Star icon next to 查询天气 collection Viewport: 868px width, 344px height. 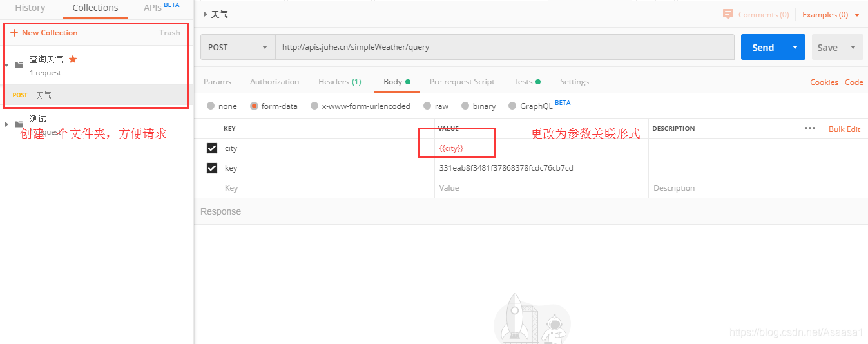click(x=73, y=59)
